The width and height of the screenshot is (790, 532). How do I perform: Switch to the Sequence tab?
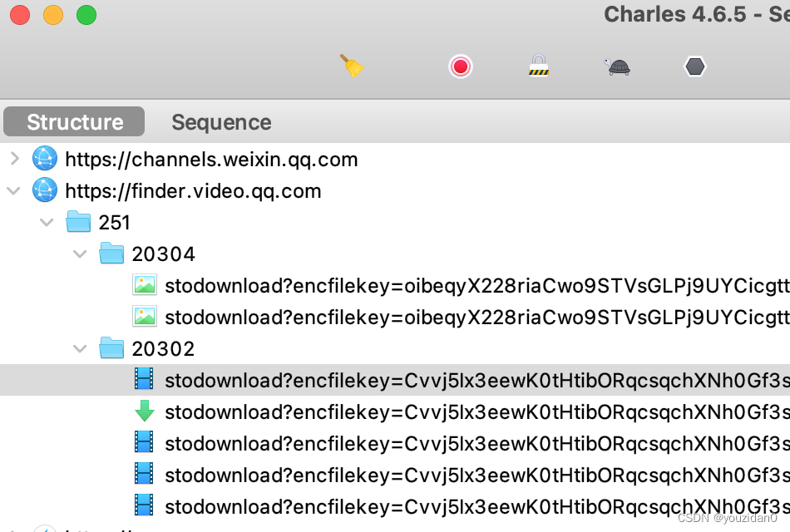(x=221, y=122)
